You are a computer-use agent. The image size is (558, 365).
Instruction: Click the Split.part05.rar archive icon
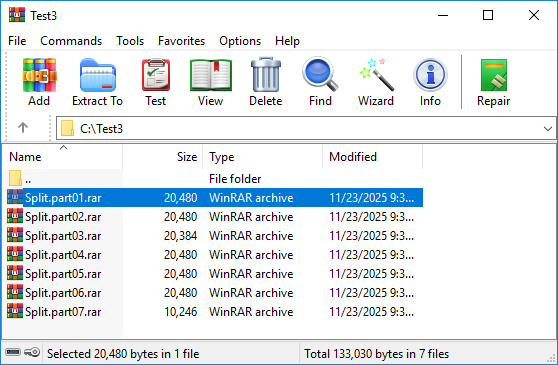pyautogui.click(x=15, y=273)
